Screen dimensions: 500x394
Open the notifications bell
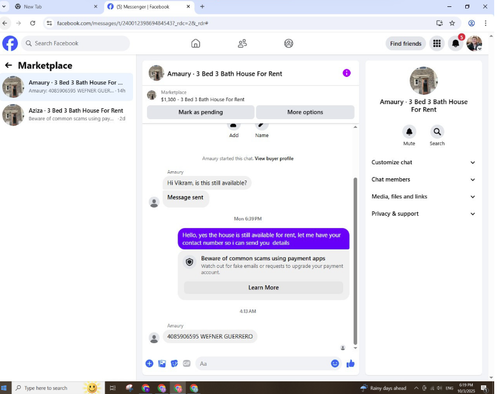click(x=455, y=43)
